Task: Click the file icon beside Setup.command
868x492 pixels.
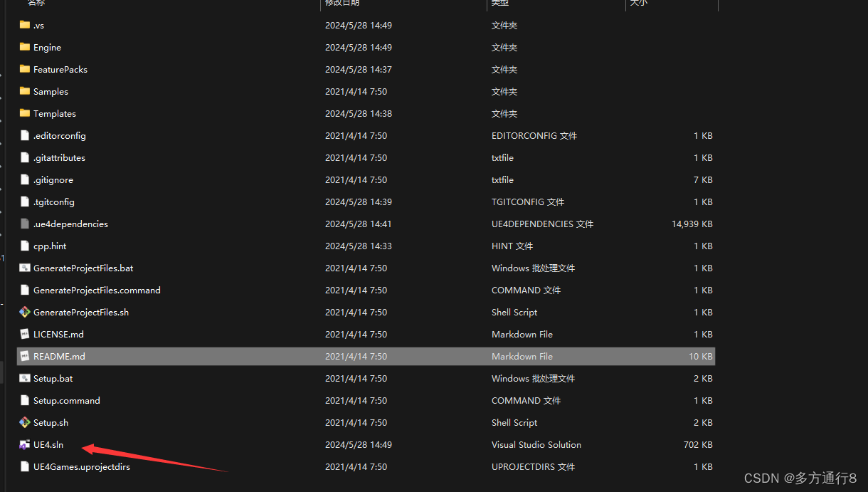Action: tap(25, 400)
